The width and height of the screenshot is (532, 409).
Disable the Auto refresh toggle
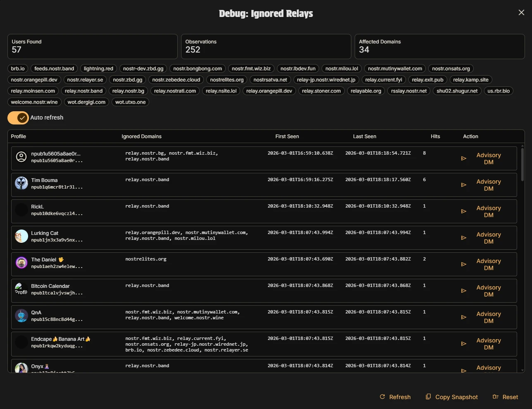pos(18,118)
